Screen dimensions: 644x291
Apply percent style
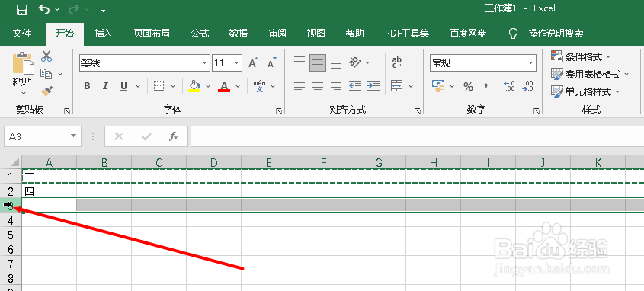pyautogui.click(x=468, y=86)
